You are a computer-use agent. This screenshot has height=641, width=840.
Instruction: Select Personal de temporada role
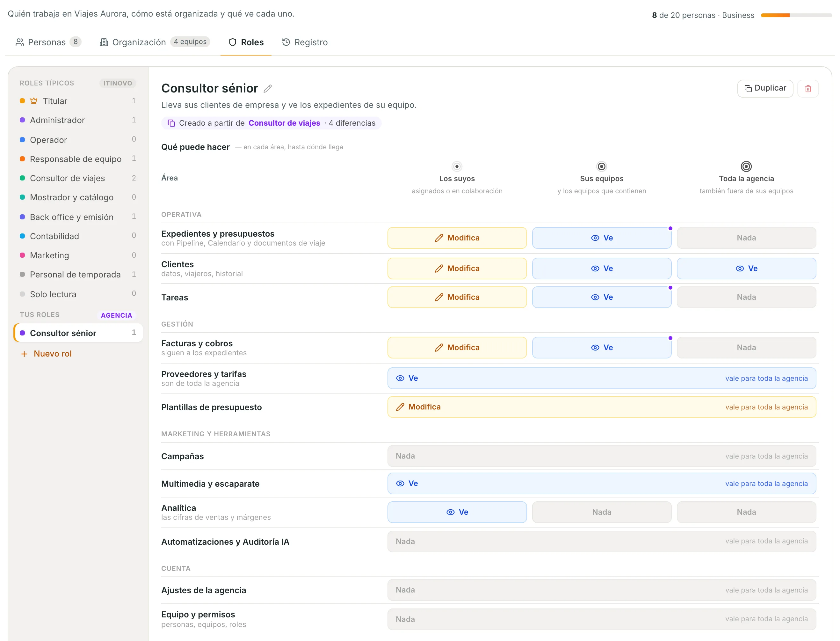pos(78,274)
